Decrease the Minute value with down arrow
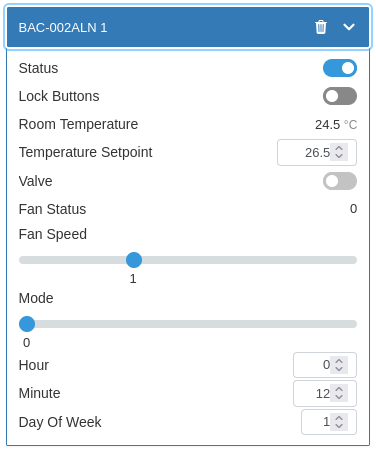Screen dimensions: 376x452 click(x=339, y=397)
